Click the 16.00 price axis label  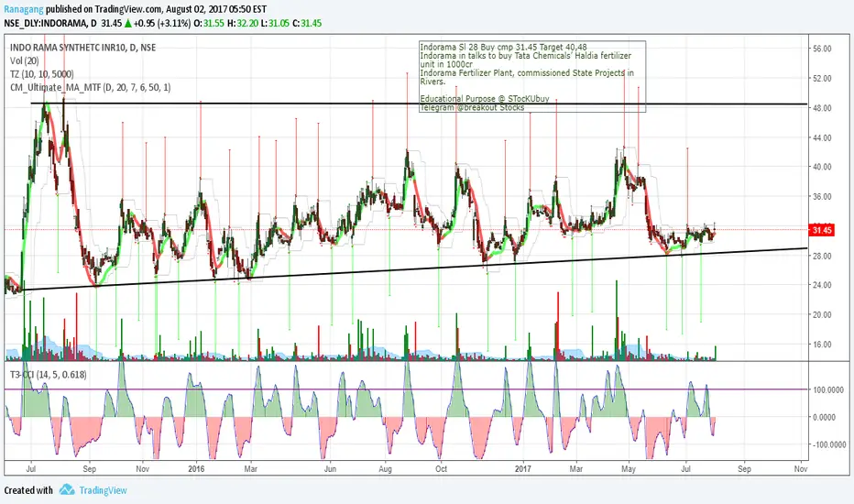[x=823, y=345]
